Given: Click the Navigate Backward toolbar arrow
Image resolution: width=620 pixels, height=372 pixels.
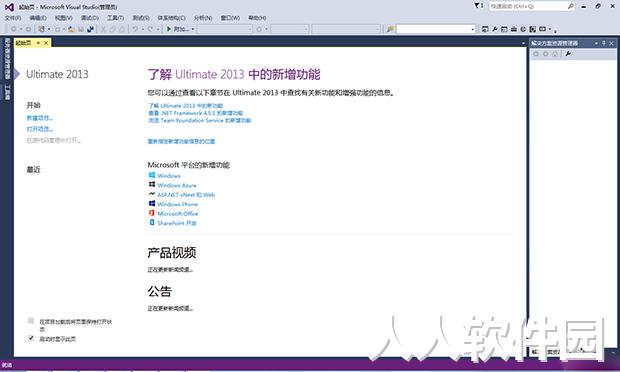Looking at the screenshot, I should click(x=14, y=29).
